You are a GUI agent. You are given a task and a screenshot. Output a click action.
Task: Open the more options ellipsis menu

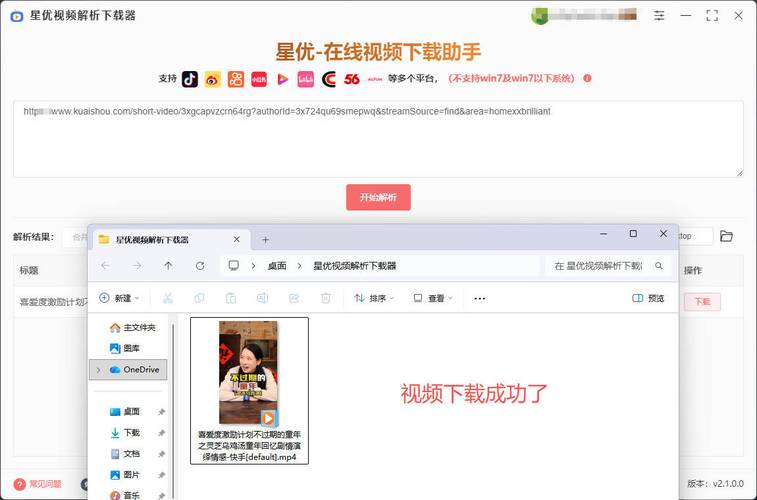pyautogui.click(x=479, y=298)
